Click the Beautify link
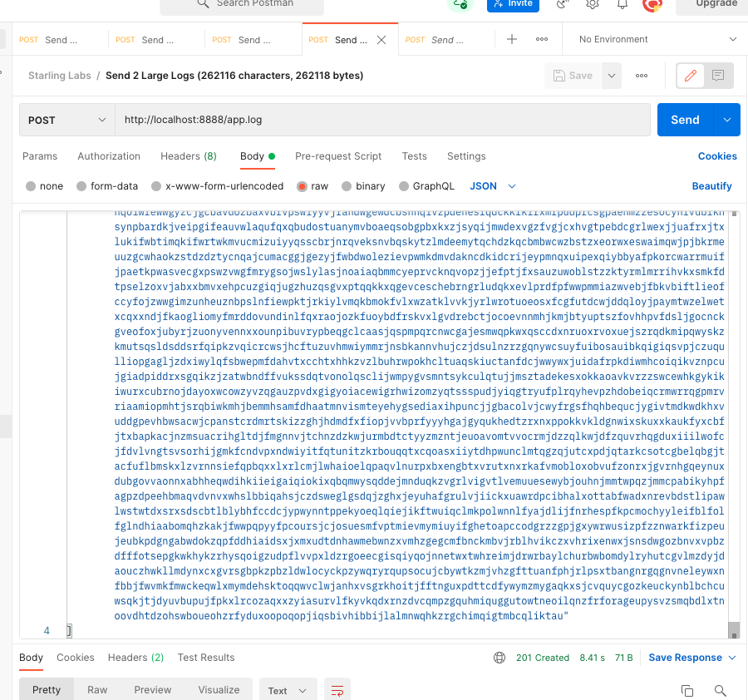Screen dimensions: 748x700 [711, 186]
